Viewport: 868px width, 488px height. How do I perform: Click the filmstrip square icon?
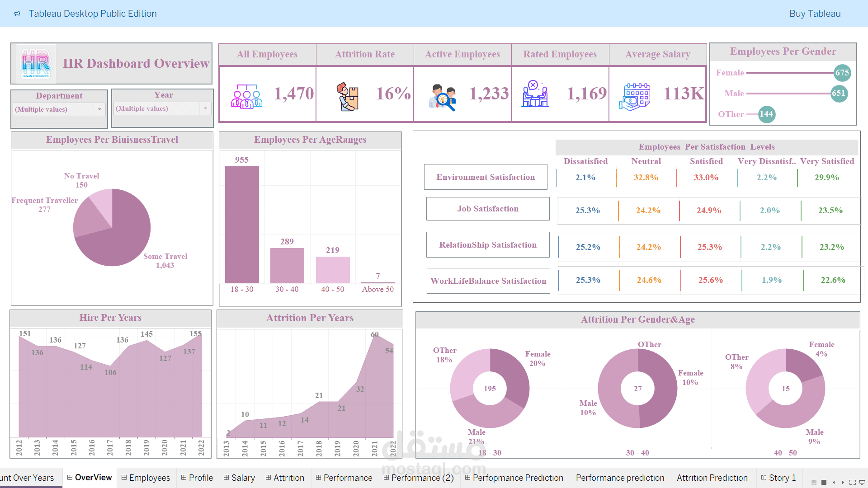[x=824, y=482]
